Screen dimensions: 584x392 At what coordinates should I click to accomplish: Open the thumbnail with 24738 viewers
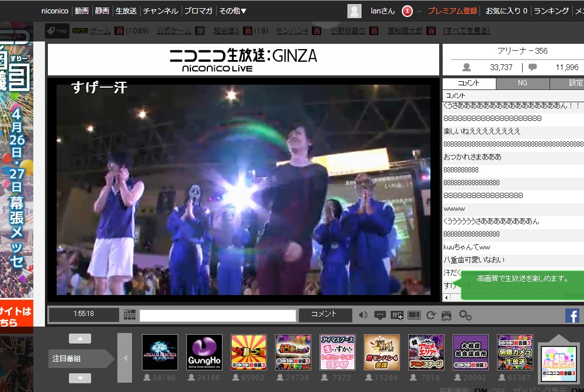tap(293, 352)
